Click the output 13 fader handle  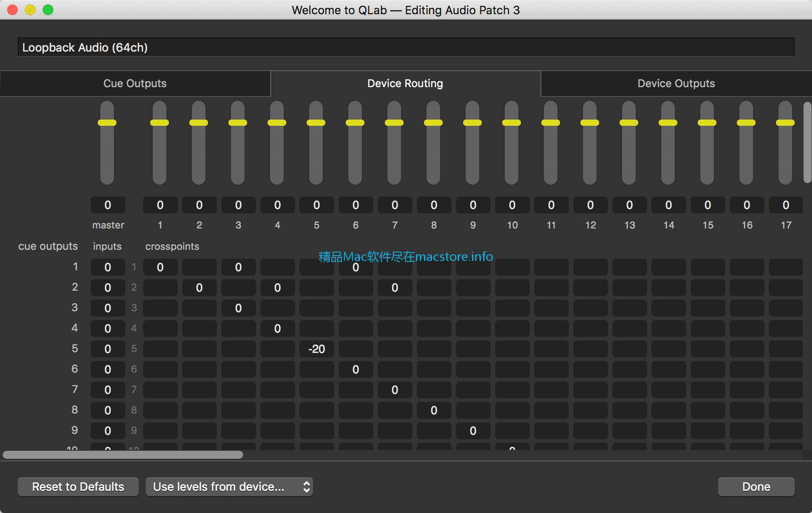tap(629, 123)
